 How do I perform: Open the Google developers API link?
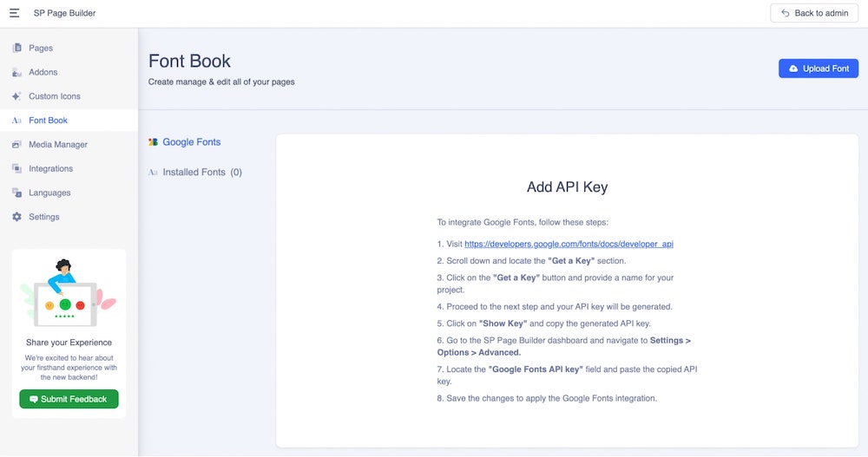(x=569, y=245)
